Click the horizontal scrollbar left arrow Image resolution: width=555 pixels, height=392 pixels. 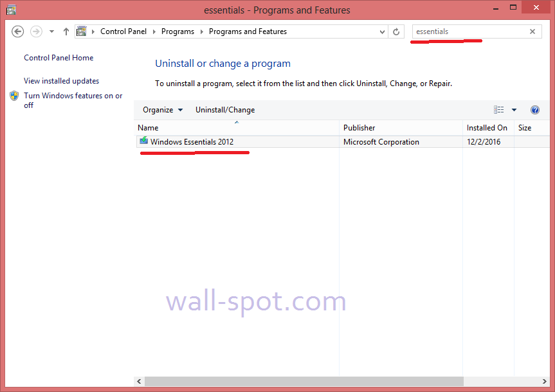pos(139,381)
